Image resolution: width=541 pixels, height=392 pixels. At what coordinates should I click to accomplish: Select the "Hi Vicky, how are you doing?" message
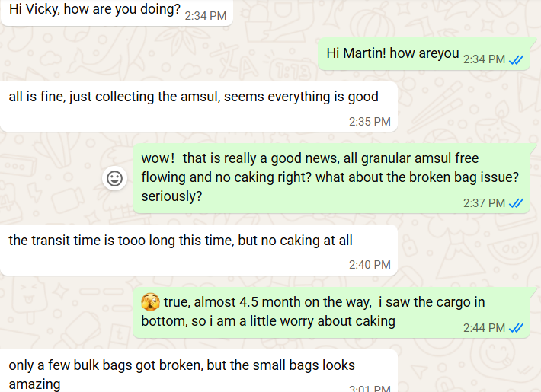point(94,12)
